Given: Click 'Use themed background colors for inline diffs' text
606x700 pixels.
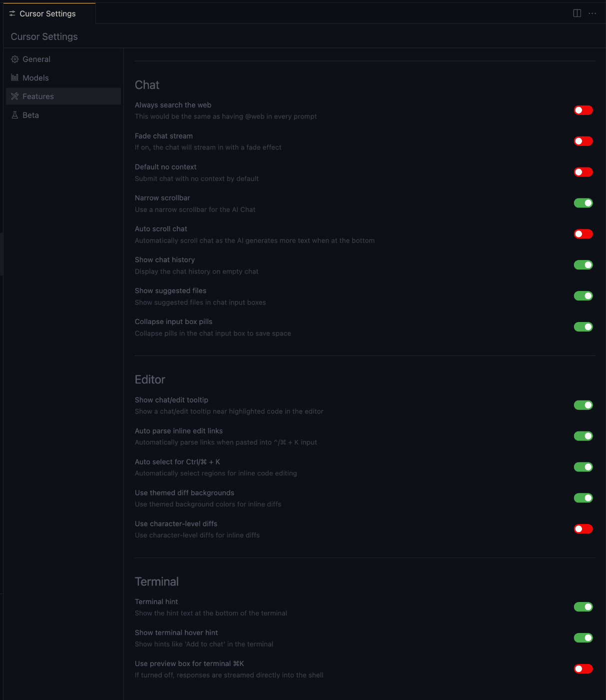Looking at the screenshot, I should click(x=208, y=504).
